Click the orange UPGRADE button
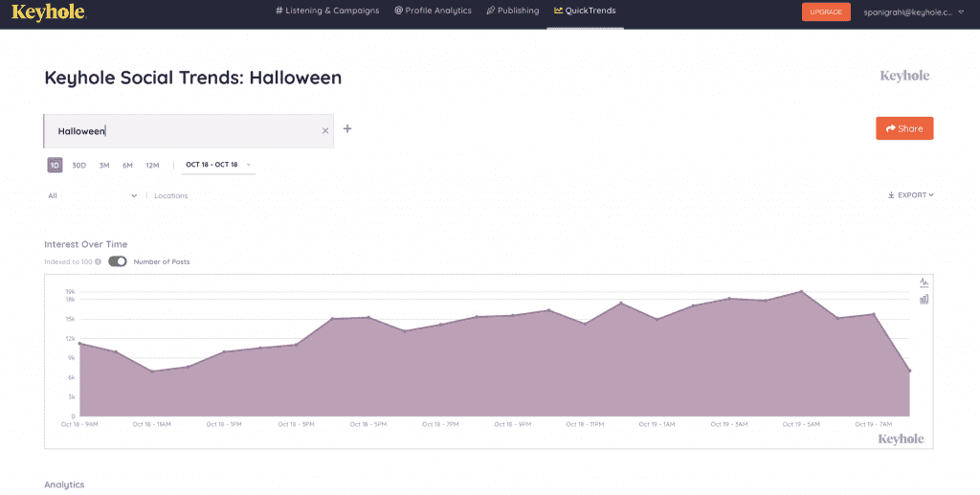This screenshot has width=980, height=495. (x=826, y=11)
